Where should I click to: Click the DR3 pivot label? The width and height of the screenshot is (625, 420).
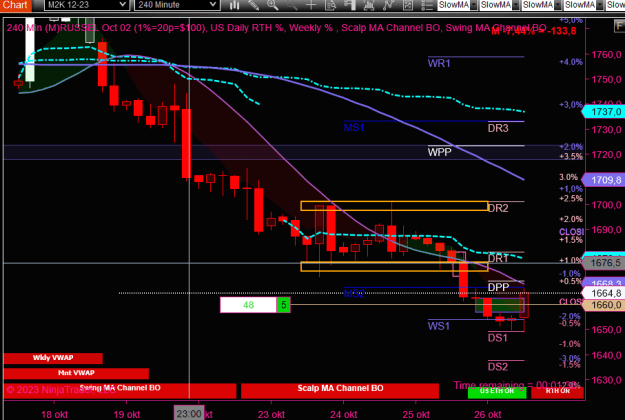tap(498, 128)
